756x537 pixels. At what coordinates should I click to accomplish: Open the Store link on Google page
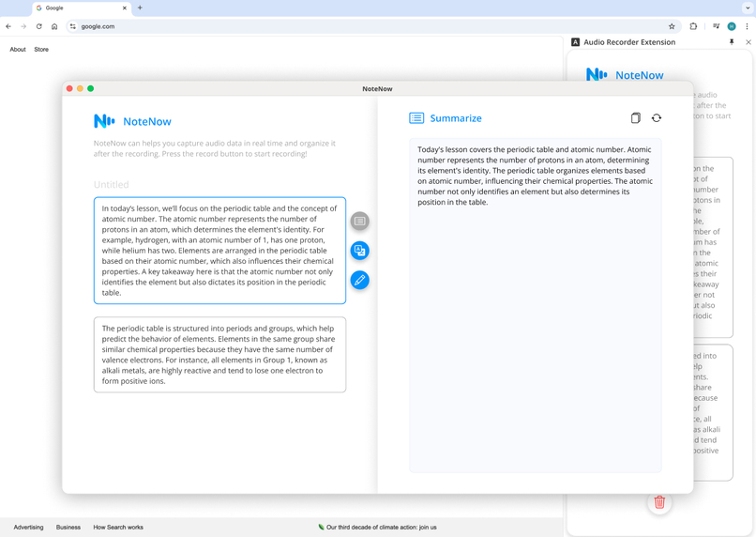(x=41, y=49)
